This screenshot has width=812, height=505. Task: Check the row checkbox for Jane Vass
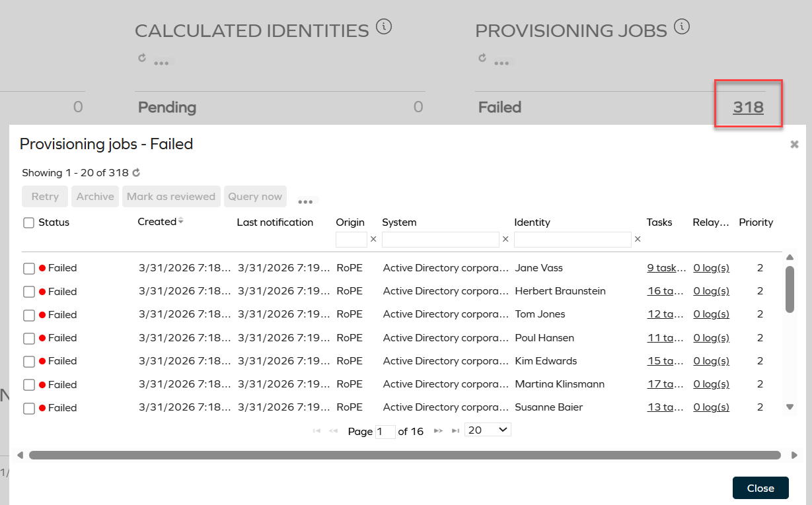28,268
